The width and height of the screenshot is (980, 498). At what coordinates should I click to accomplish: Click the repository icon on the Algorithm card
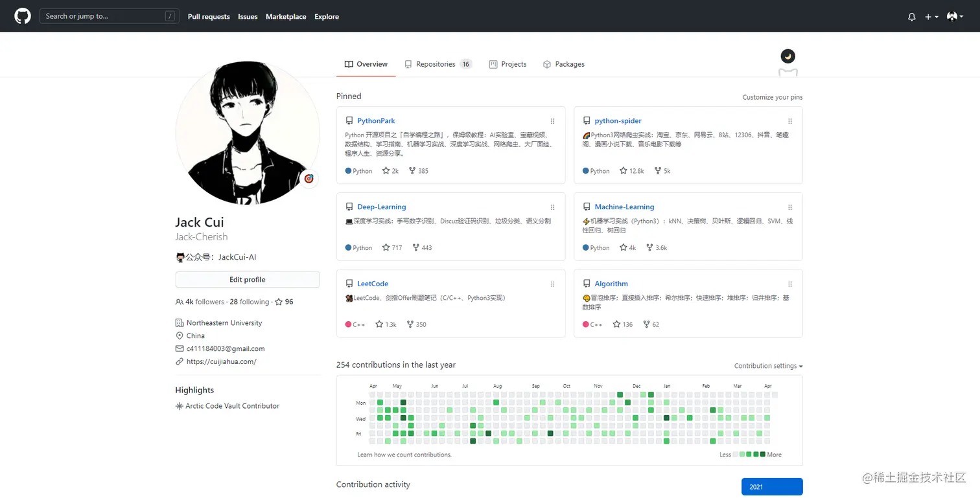587,284
